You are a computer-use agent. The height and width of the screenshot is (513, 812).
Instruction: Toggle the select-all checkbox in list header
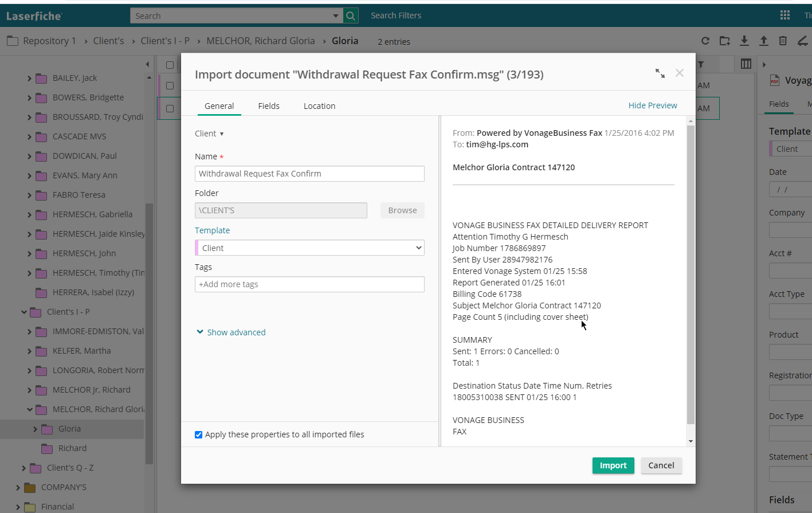[170, 65]
